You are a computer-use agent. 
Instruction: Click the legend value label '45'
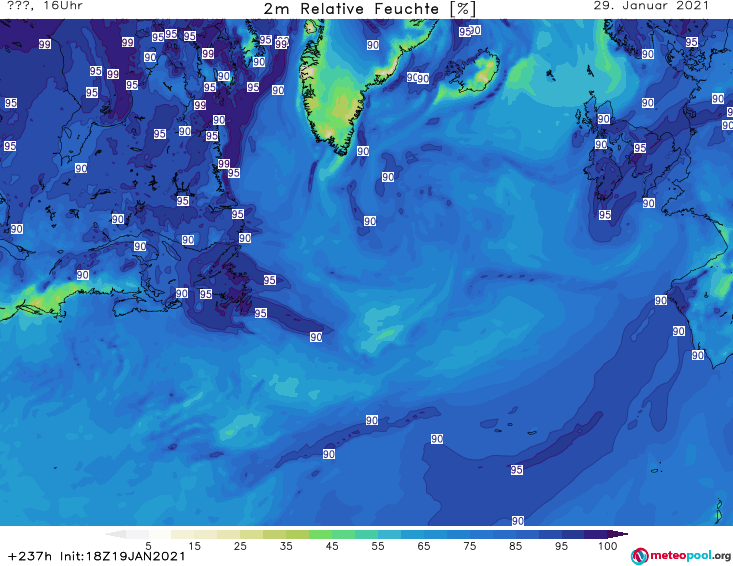(332, 546)
